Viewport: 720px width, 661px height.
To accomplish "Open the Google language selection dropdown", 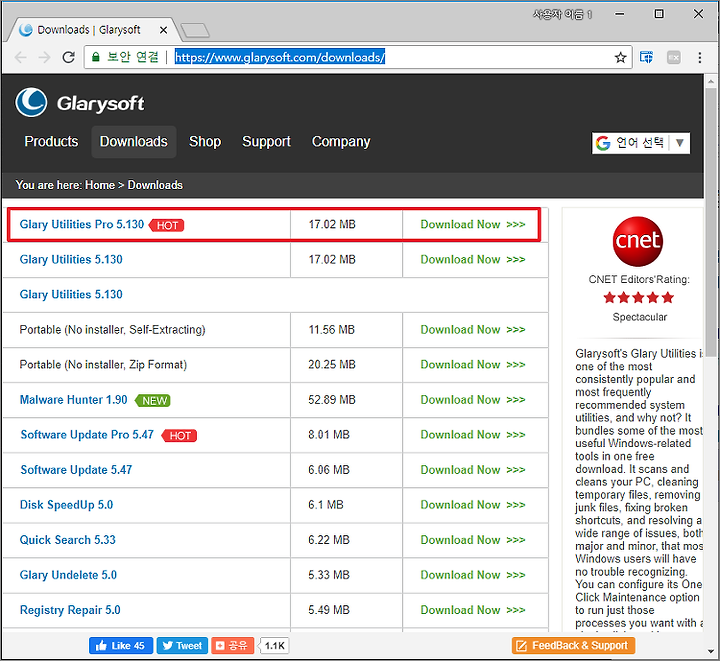I will click(x=641, y=143).
